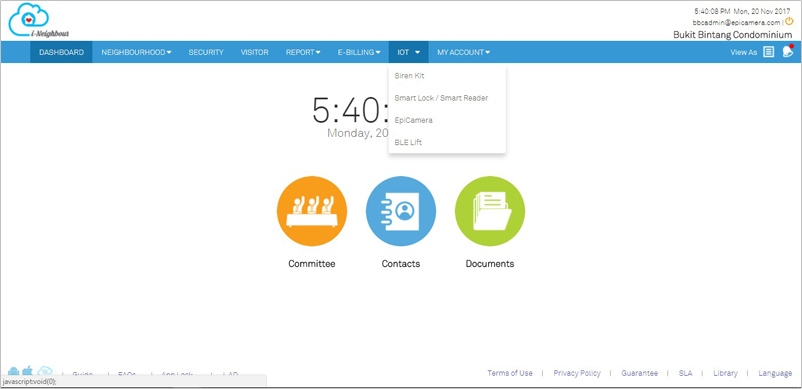
Task: Open the green Documents folder icon
Action: (x=490, y=211)
